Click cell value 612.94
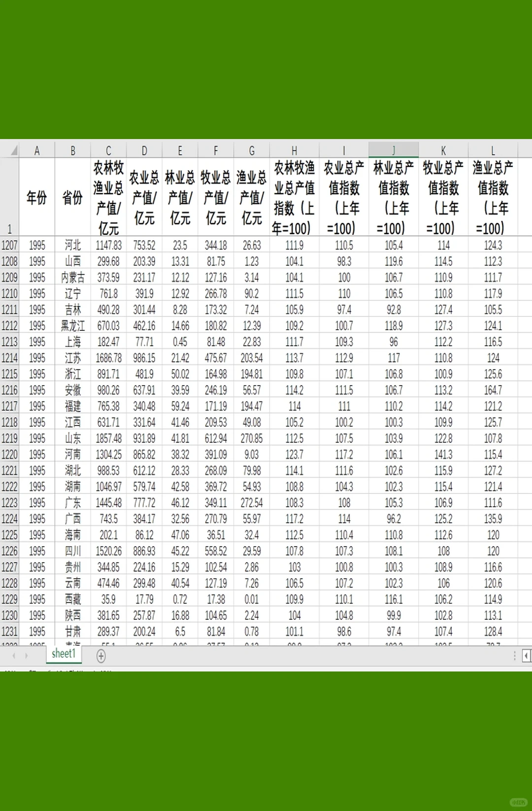Screen dimensions: 532x811 pos(216,438)
